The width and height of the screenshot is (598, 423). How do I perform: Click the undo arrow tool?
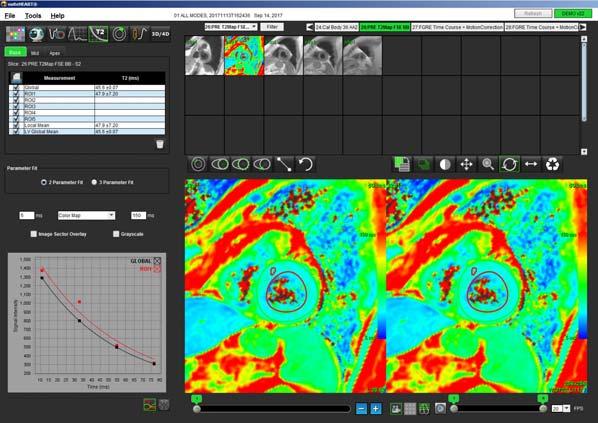pyautogui.click(x=305, y=164)
